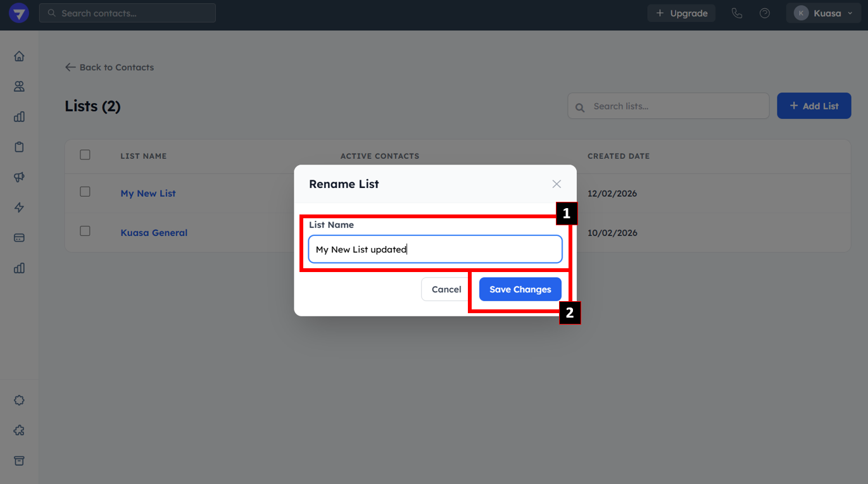868x484 pixels.
Task: Open the megaphone campaigns icon
Action: click(19, 177)
